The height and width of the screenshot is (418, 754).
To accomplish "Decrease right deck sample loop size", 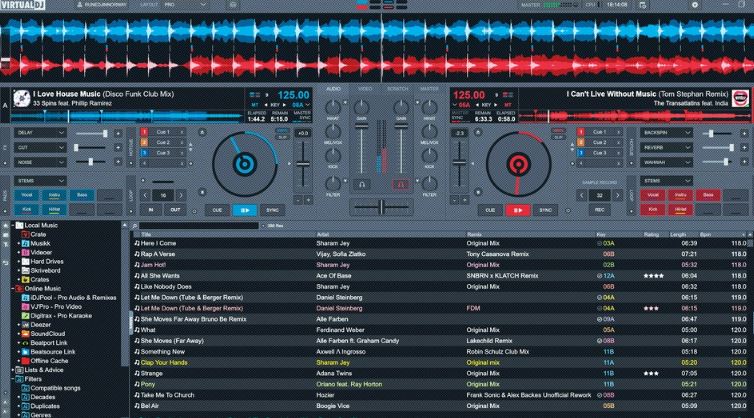I will pos(582,195).
